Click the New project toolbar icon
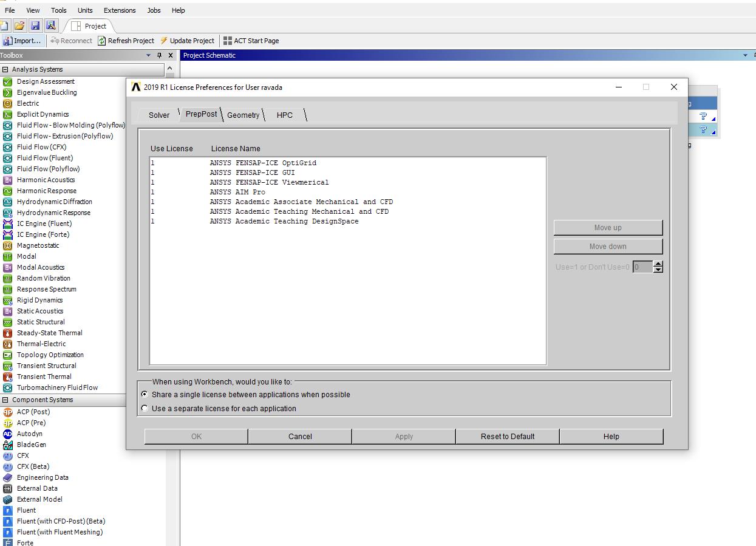The width and height of the screenshot is (756, 546). tap(4, 26)
